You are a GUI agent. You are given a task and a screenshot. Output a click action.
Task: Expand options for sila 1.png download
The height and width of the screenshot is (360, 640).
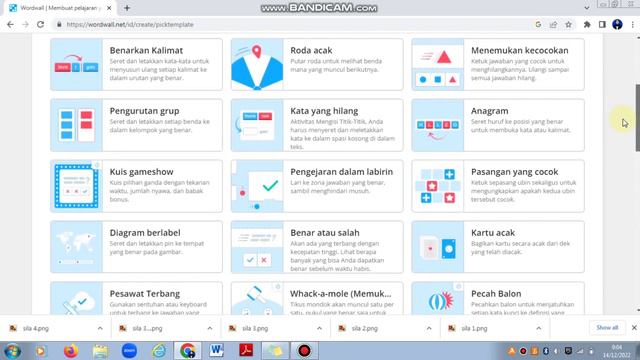pos(538,328)
